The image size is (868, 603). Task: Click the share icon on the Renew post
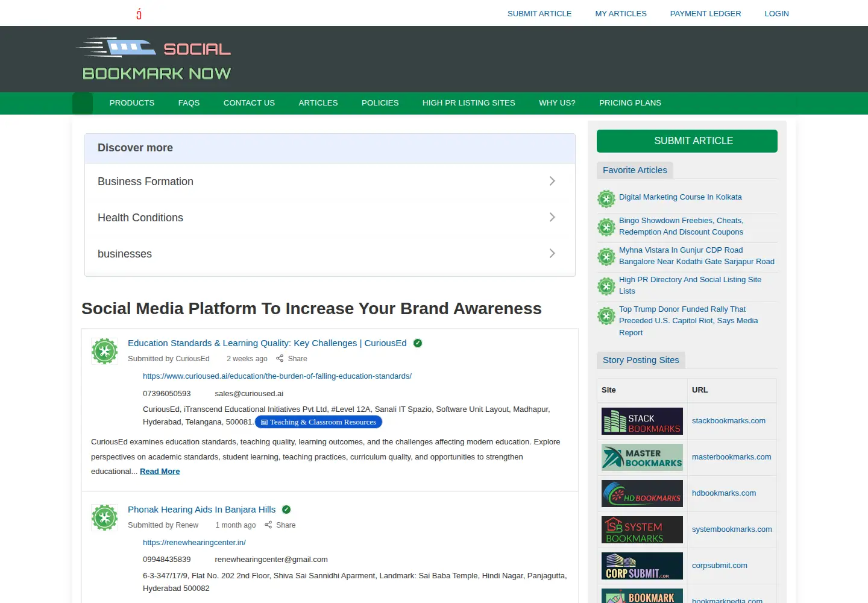268,525
